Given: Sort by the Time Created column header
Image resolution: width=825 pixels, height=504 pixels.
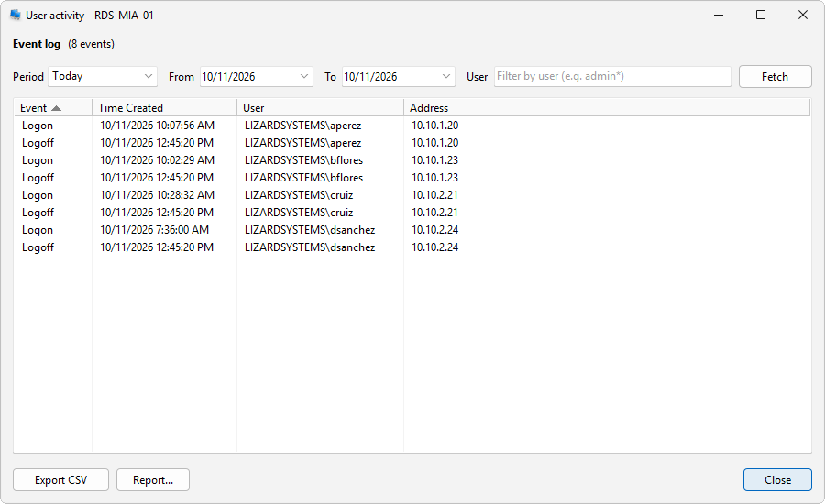Looking at the screenshot, I should point(164,108).
